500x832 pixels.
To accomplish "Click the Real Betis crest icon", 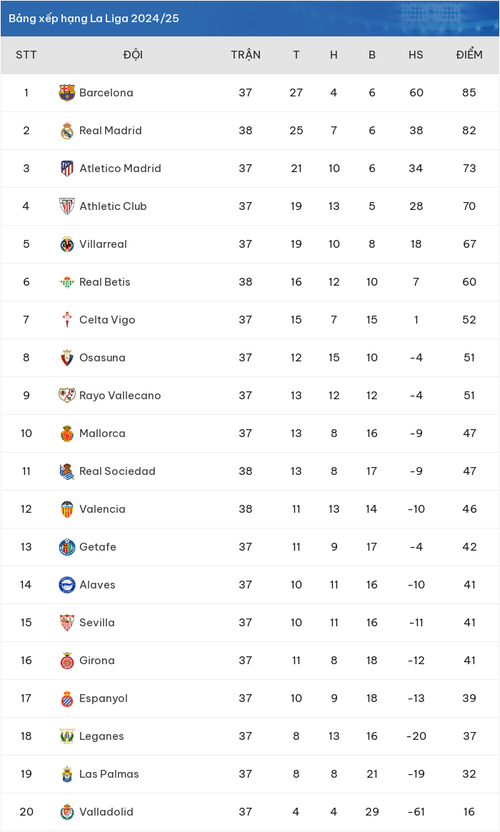I will tap(67, 282).
